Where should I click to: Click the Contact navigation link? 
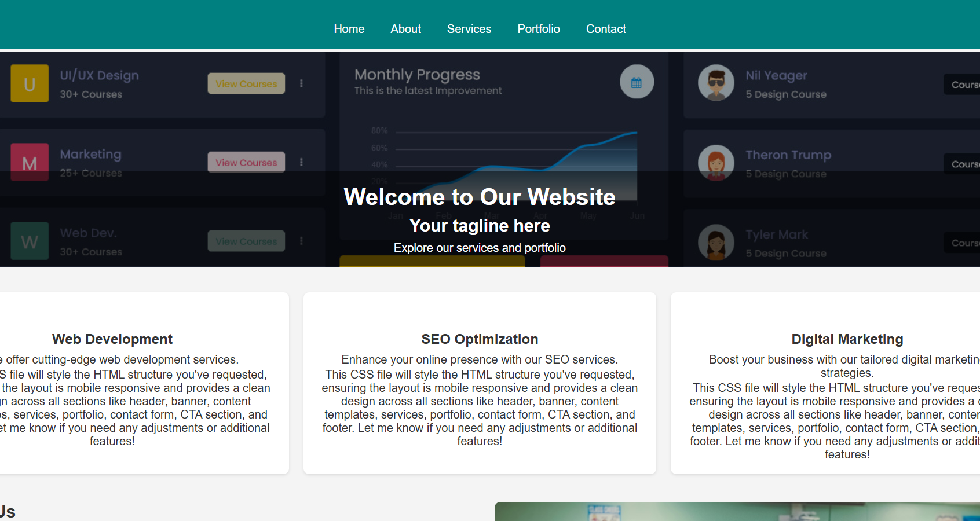click(606, 29)
